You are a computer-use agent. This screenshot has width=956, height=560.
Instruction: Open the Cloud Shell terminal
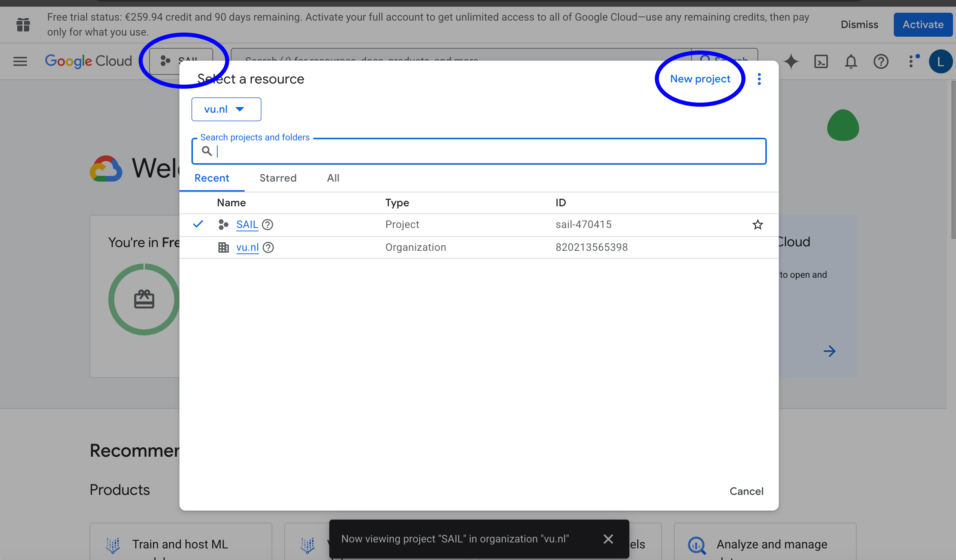point(821,61)
